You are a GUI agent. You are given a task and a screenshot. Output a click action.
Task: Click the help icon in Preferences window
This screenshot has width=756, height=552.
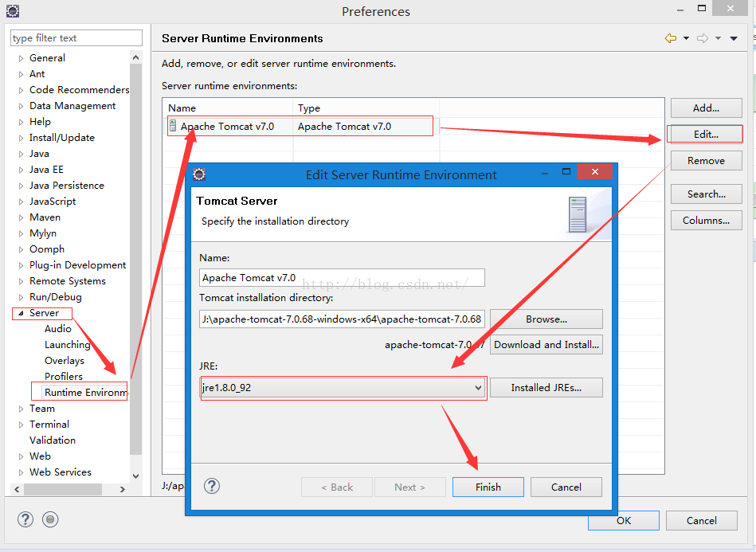25,519
